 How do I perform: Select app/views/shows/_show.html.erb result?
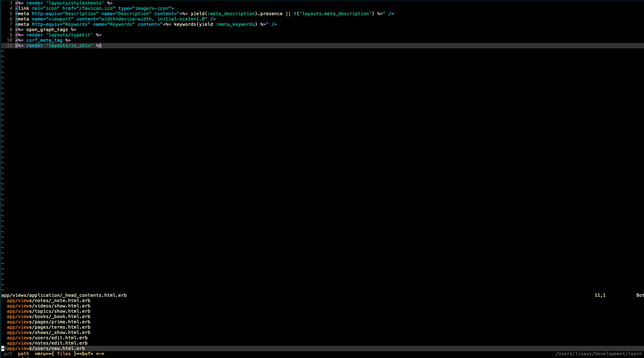(x=48, y=332)
